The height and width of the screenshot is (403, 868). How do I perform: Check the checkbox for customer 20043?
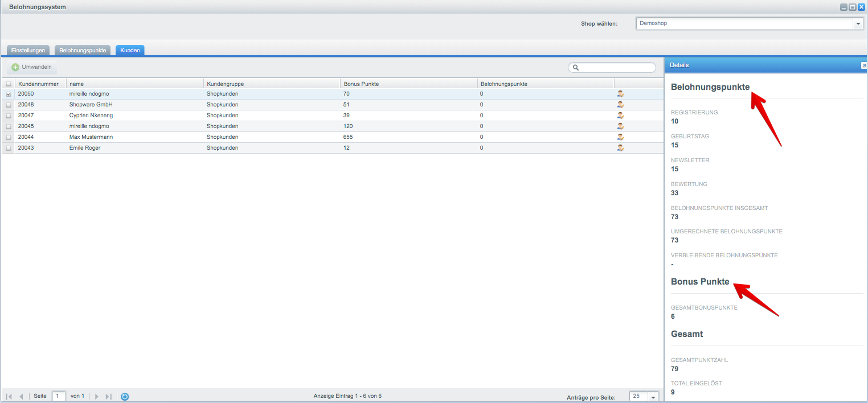[9, 148]
